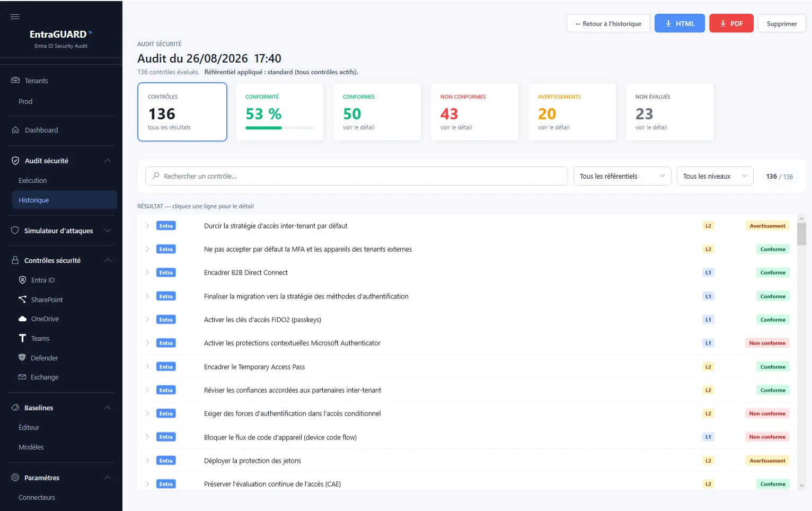812x511 pixels.
Task: Click the Simulateur d'attaques shield icon
Action: coord(15,231)
